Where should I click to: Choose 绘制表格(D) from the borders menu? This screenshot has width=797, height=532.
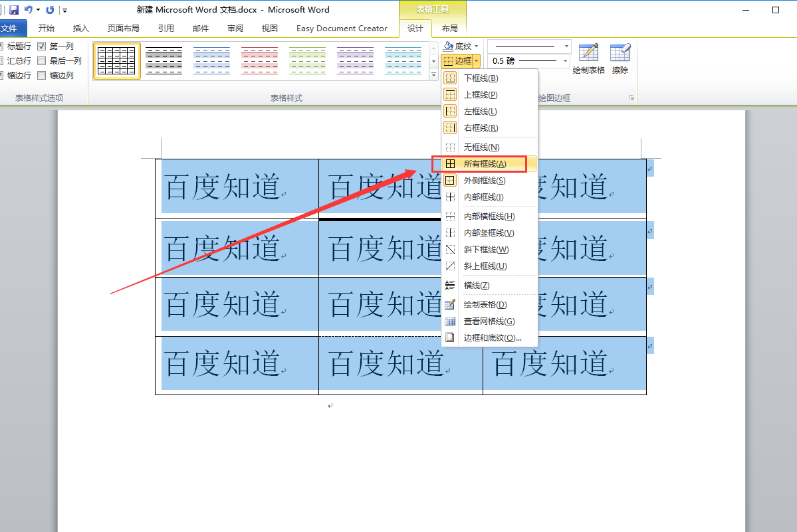(489, 305)
